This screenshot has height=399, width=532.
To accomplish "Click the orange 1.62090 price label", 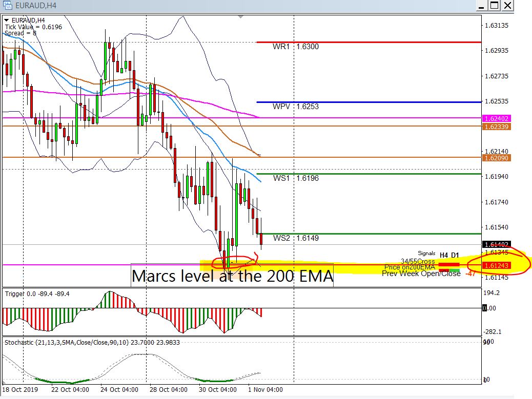I will [x=495, y=158].
